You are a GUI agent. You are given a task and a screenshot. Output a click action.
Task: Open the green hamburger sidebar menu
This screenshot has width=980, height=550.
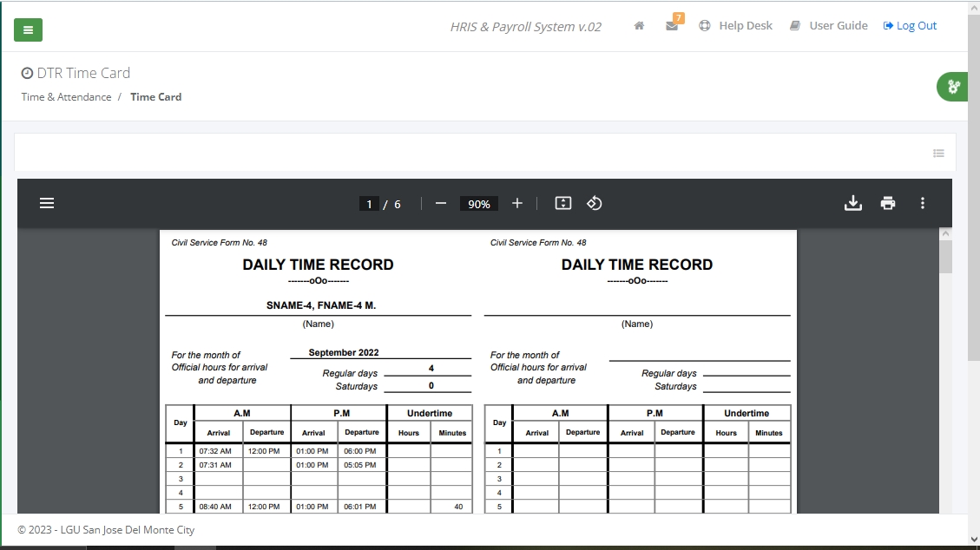click(28, 30)
